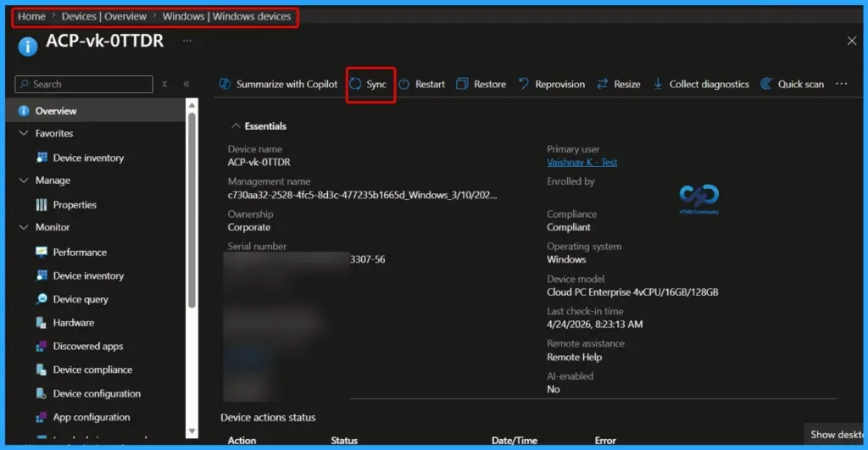This screenshot has height=450, width=868.
Task: Click the Summarize with Copilot label
Action: 287,84
